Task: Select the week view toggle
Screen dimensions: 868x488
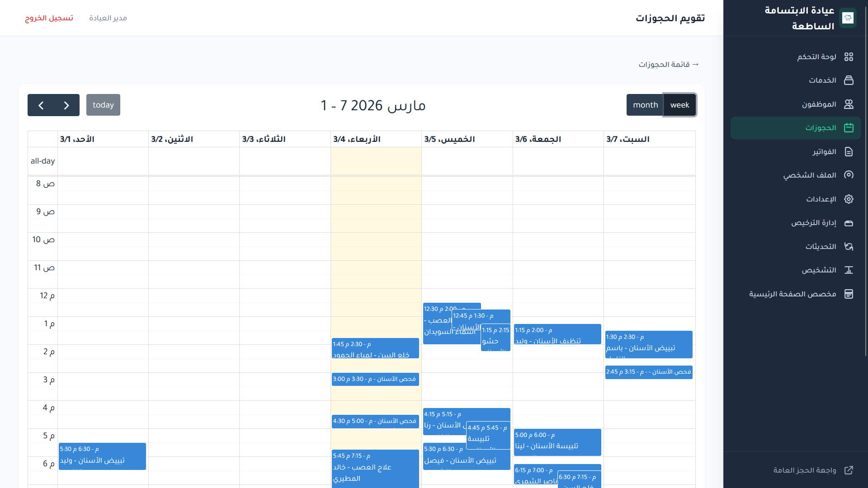Action: [679, 105]
